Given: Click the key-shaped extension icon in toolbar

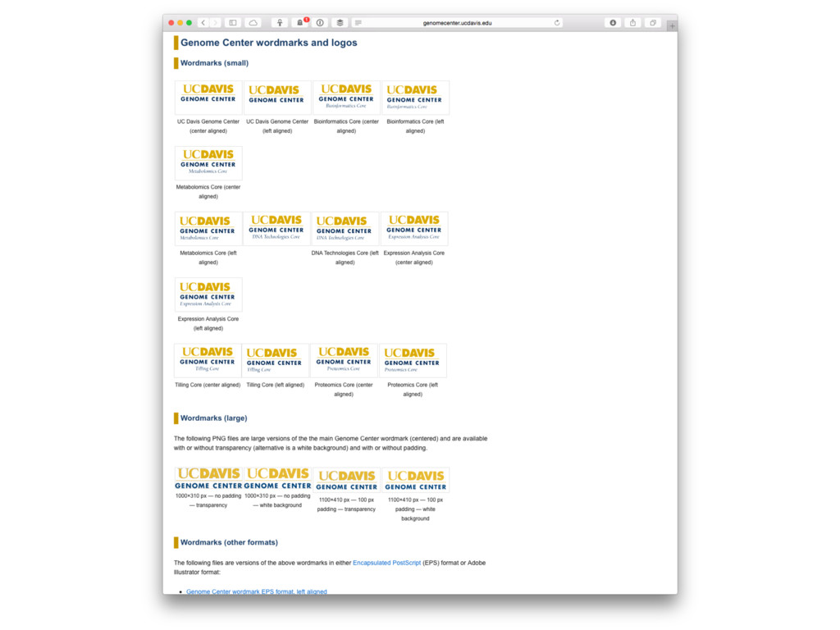Looking at the screenshot, I should 280,22.
